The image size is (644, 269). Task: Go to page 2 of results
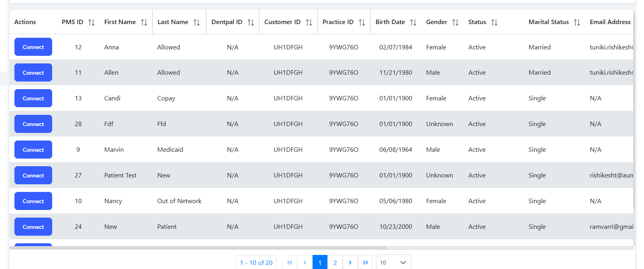point(335,263)
